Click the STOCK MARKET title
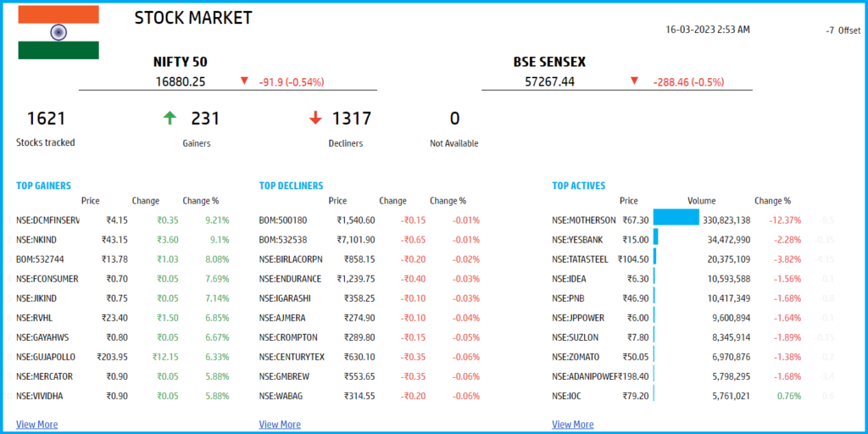The width and height of the screenshot is (868, 434). click(193, 18)
